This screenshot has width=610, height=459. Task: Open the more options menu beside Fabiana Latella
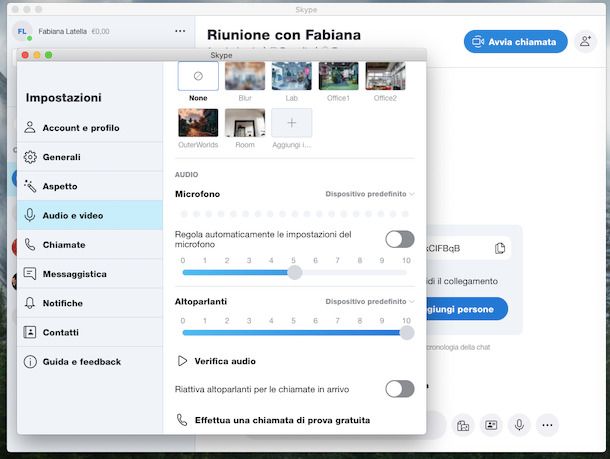pos(180,31)
